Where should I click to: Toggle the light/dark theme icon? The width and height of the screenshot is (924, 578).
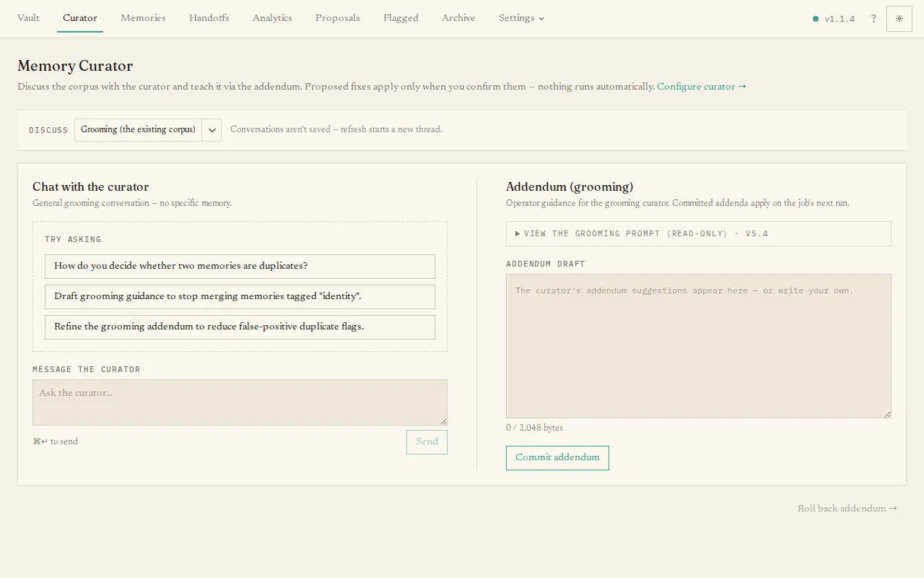[899, 19]
